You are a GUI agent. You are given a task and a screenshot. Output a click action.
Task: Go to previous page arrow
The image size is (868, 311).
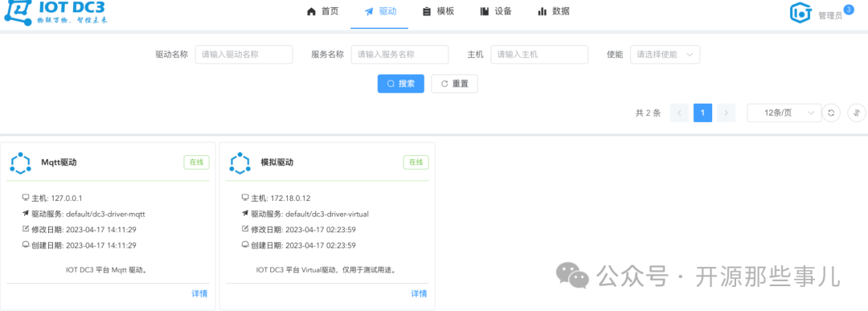[x=679, y=113]
